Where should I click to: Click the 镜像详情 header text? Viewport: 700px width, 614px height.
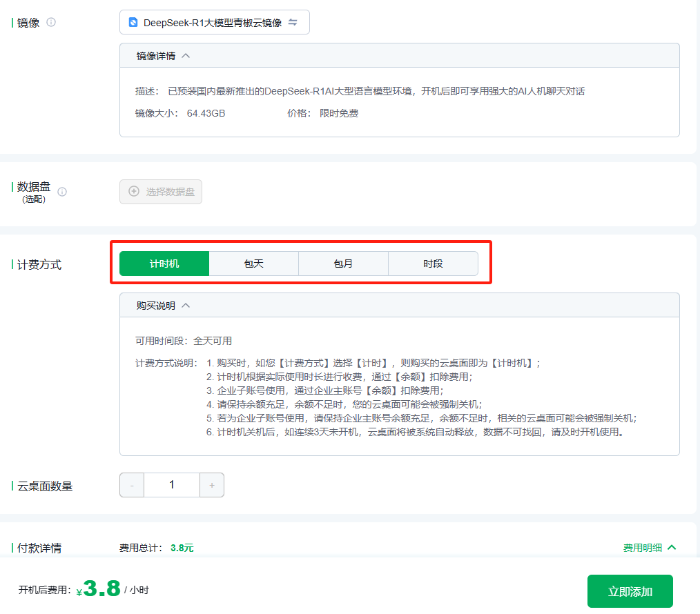click(156, 56)
